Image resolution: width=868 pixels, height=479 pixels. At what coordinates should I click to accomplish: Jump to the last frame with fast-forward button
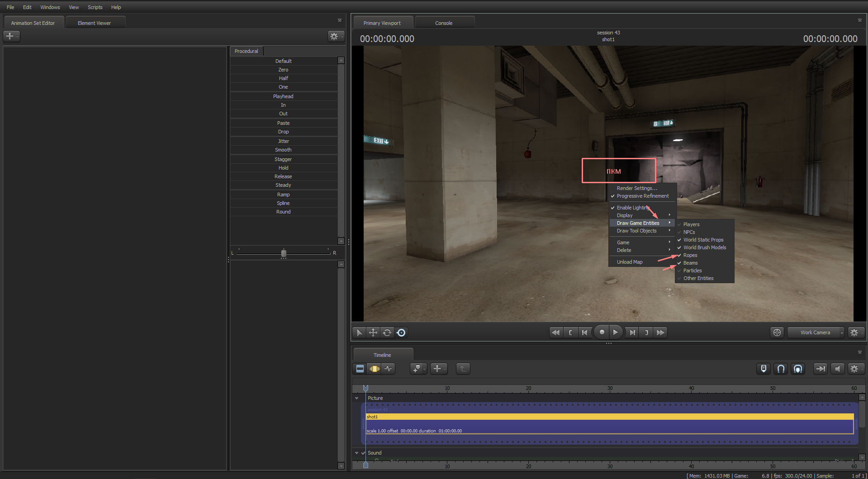click(661, 332)
